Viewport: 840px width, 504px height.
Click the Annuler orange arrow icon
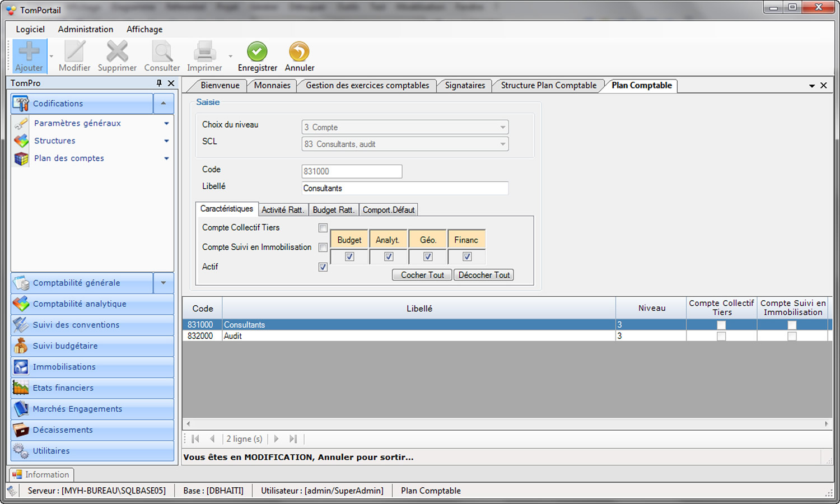click(x=299, y=52)
